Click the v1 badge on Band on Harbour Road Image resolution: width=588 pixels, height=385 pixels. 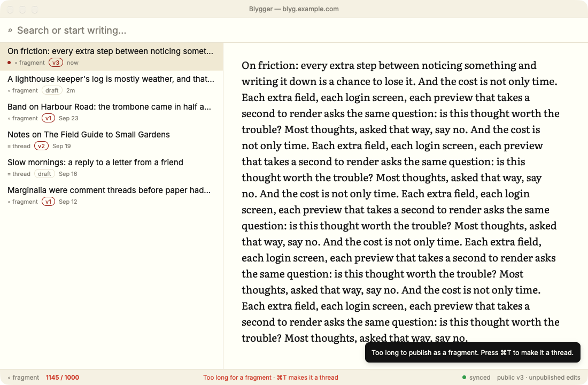(48, 118)
